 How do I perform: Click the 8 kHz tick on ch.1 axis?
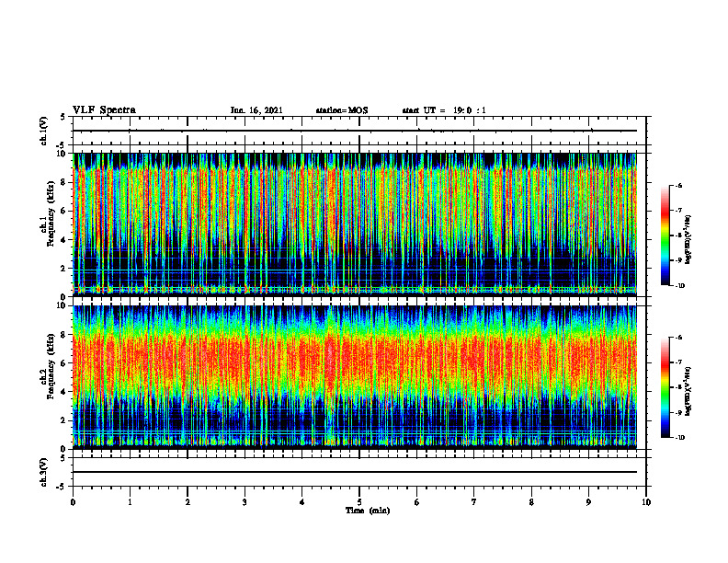pos(63,182)
